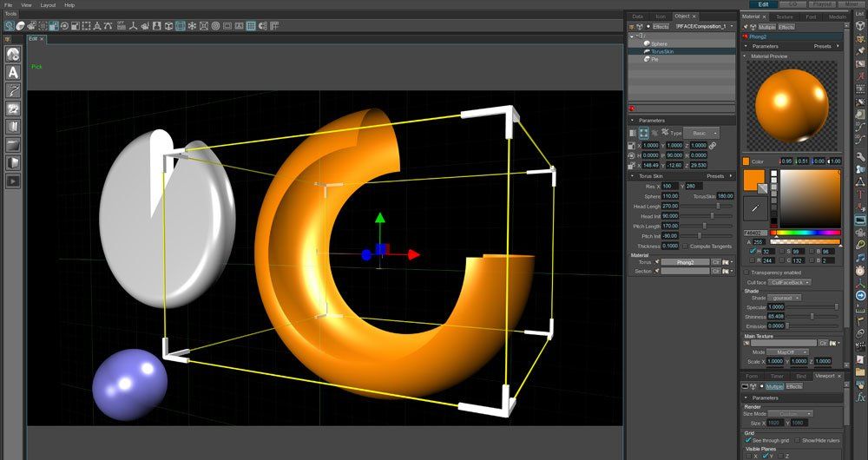Toggle the Compute Tangents checkbox
Screen dimensions: 868x460
[685, 246]
